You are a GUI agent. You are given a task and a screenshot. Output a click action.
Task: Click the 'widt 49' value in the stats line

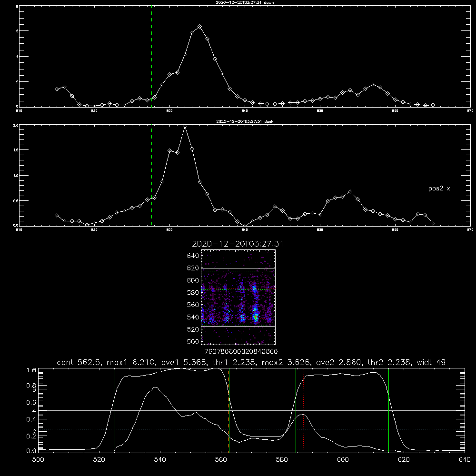coord(431,362)
